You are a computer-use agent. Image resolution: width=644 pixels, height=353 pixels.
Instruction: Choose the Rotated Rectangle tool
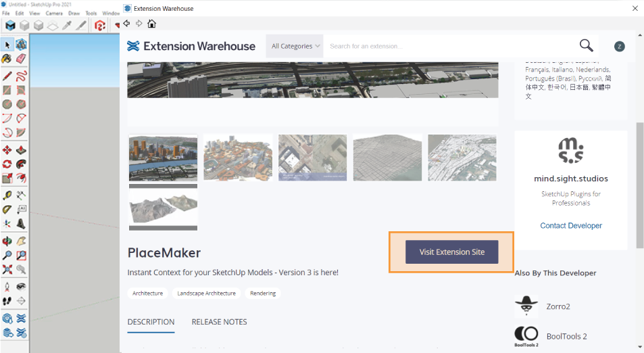pos(22,90)
